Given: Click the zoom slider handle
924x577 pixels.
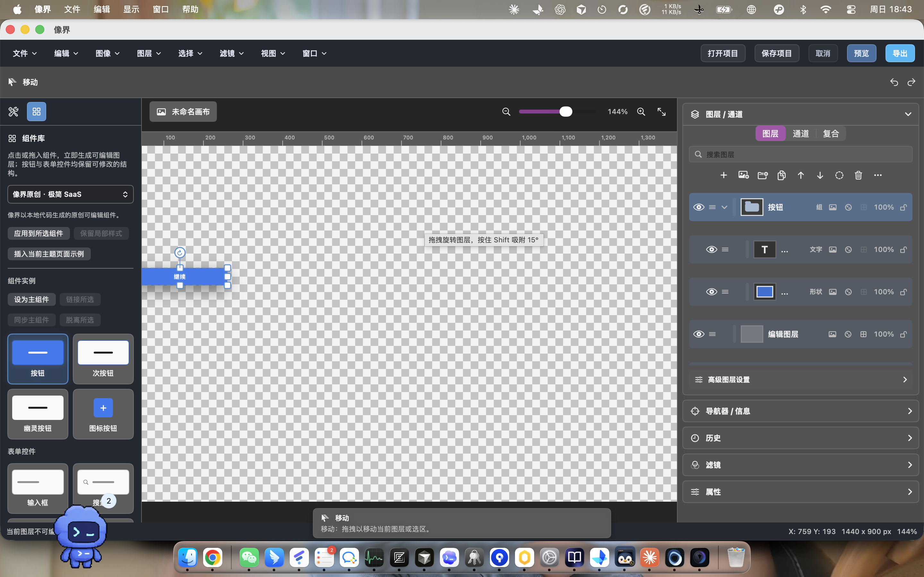Looking at the screenshot, I should (566, 112).
